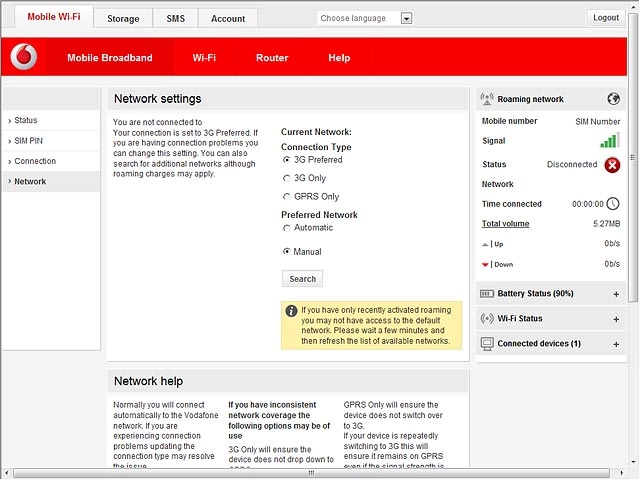Click the scroll right arrow
640x480 pixels.
click(621, 473)
